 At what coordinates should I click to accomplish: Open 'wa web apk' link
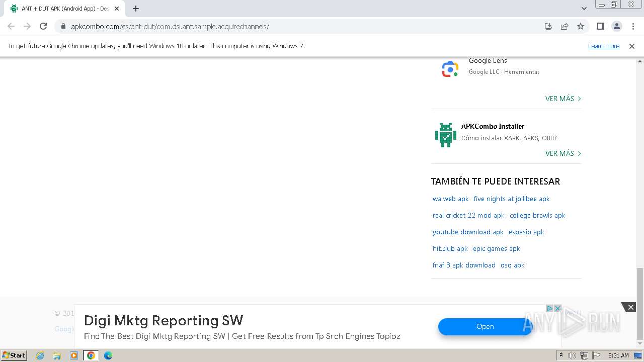[x=450, y=199]
